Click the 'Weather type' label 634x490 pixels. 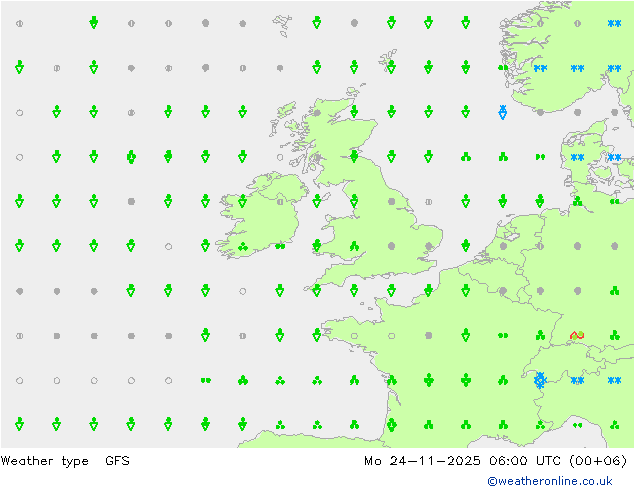point(44,461)
